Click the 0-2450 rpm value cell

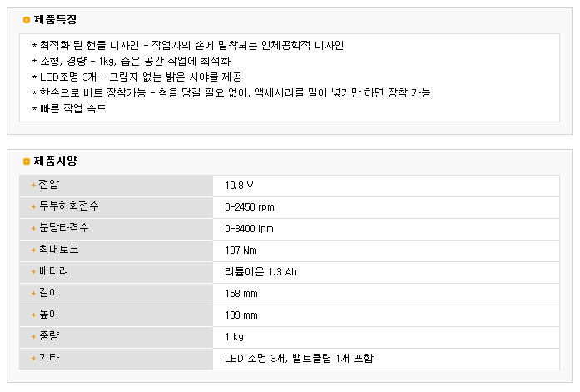click(x=386, y=207)
